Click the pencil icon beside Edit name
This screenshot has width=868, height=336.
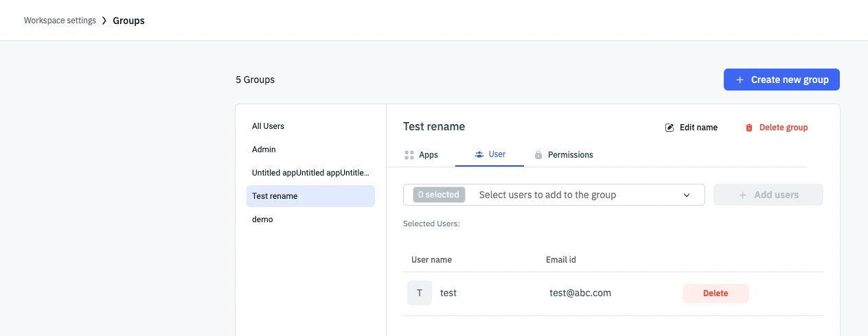tap(670, 128)
